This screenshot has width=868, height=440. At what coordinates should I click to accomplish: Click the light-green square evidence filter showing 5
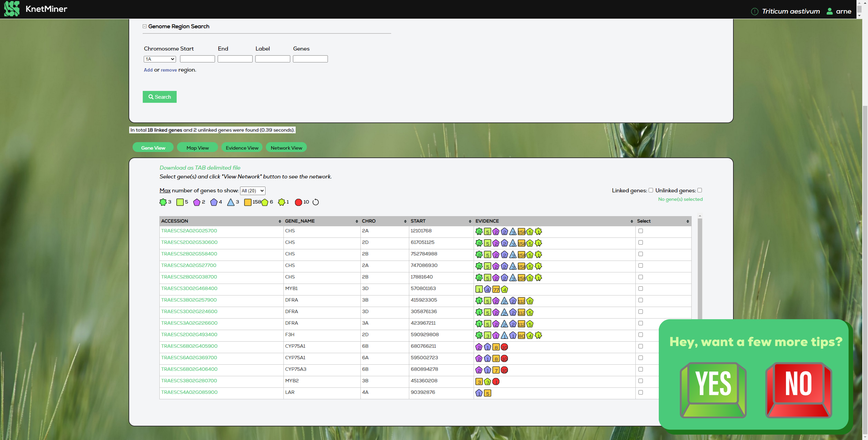181,202
